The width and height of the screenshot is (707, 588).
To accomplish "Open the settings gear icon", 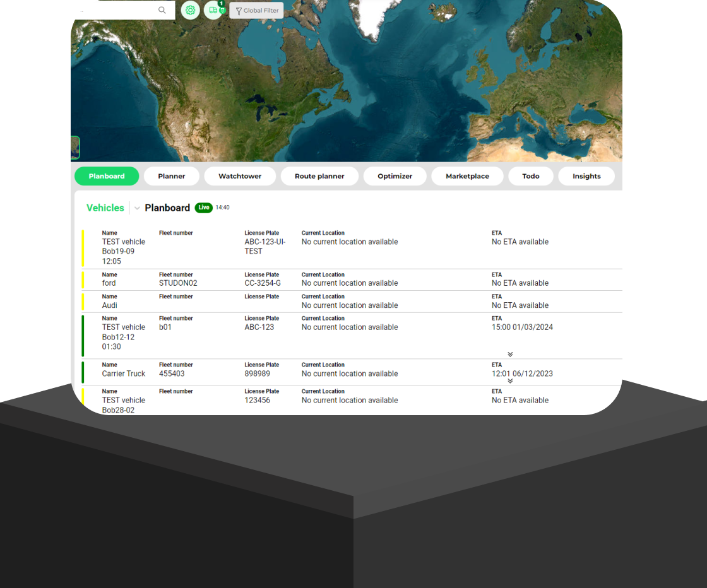I will point(190,10).
